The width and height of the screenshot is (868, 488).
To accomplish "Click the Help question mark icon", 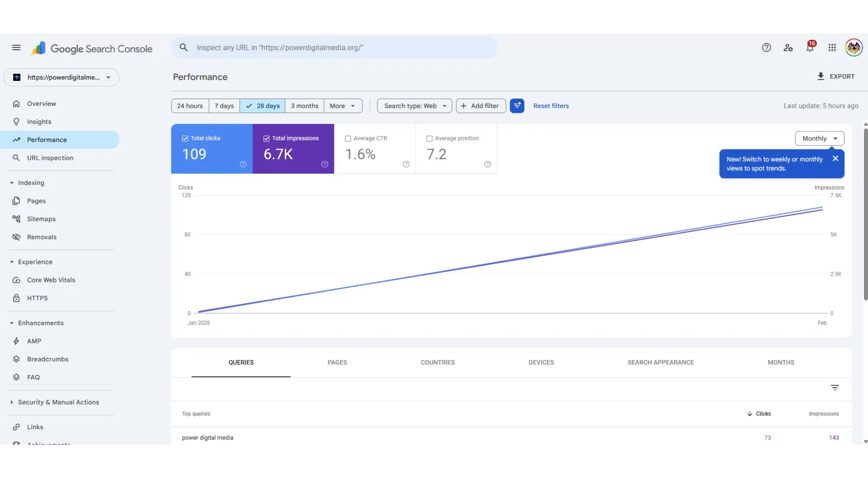I will 767,47.
